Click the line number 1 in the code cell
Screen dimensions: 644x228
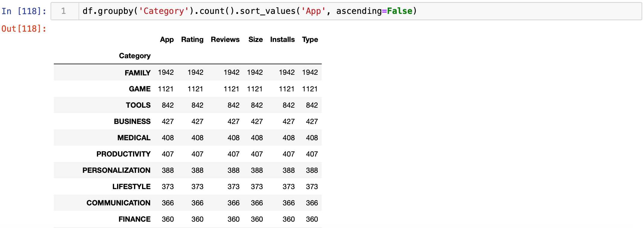pos(63,11)
